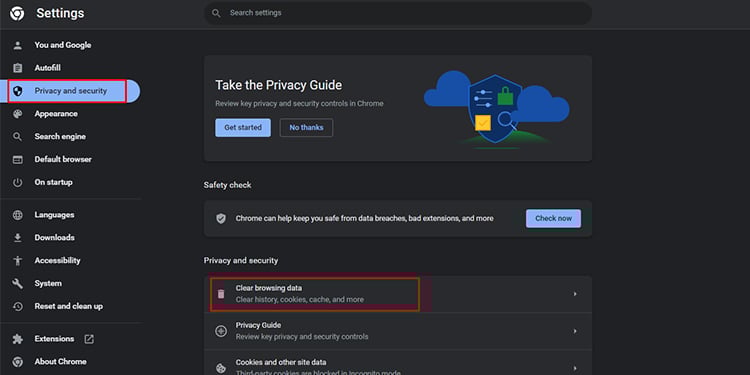Click Chrome can help keep you safe text
This screenshot has width=750, height=375.
364,219
